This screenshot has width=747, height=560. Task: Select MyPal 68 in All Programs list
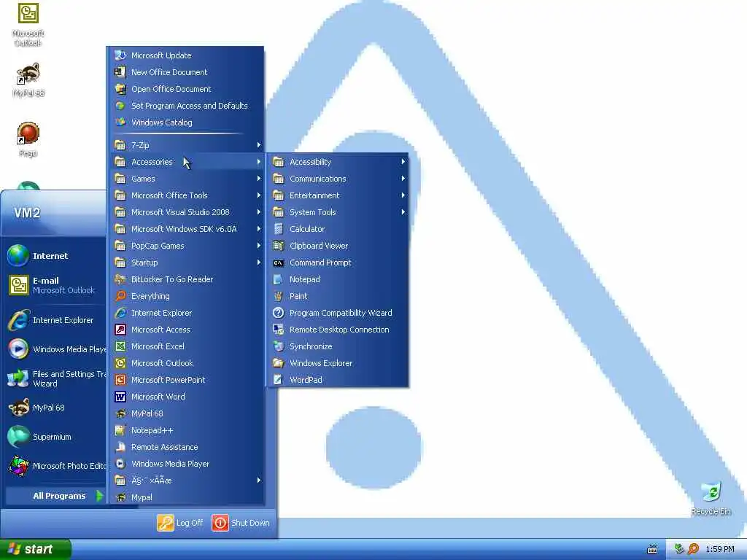[186, 413]
